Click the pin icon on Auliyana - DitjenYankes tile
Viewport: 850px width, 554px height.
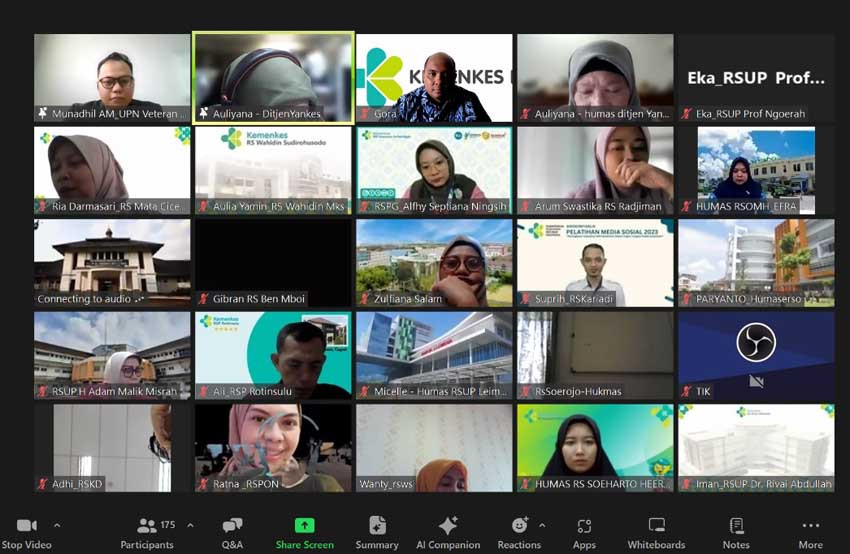[203, 113]
